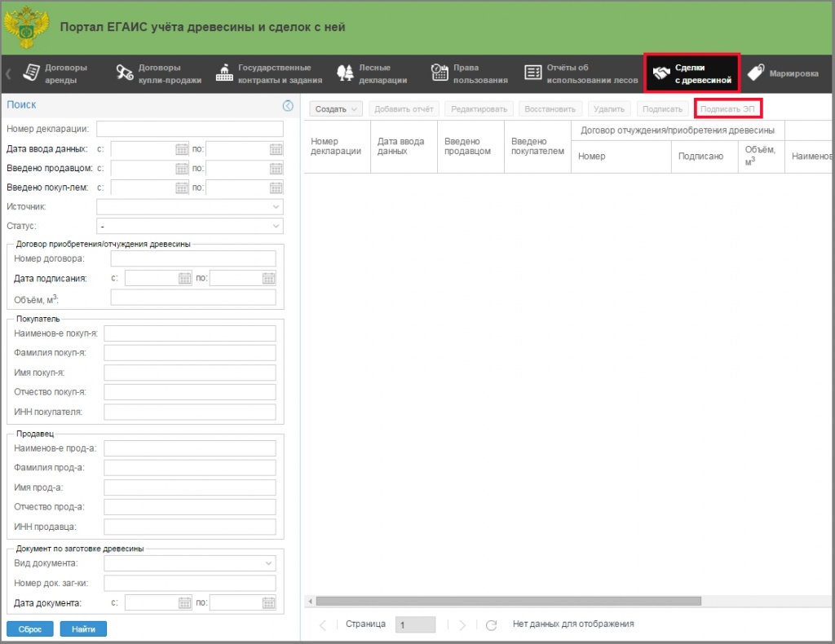
Task: Click the Отчество прод-а input
Action: click(190, 507)
